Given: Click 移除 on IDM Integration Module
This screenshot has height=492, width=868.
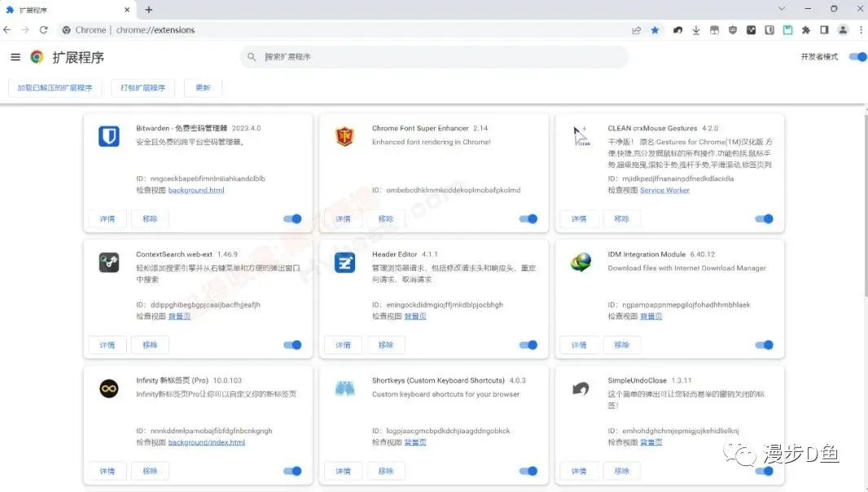Looking at the screenshot, I should pyautogui.click(x=621, y=345).
